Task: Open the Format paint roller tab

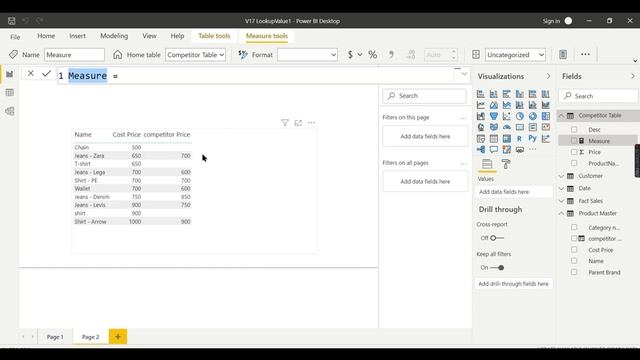Action: tap(506, 164)
